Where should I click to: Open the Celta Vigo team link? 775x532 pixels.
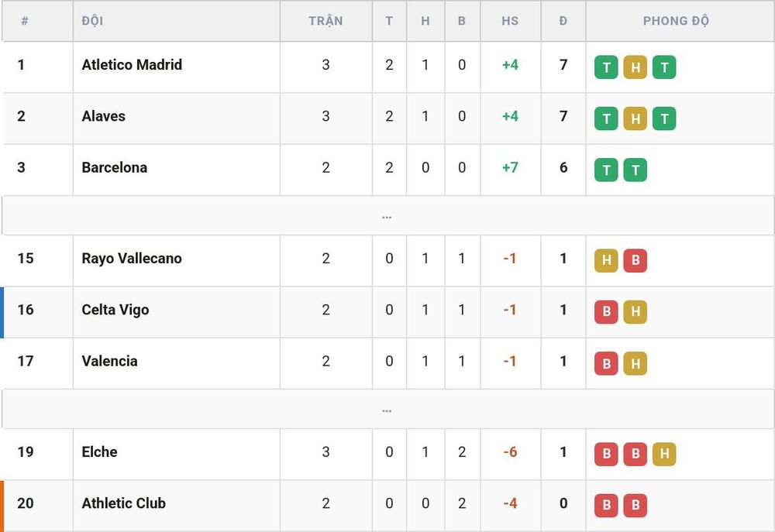[115, 310]
